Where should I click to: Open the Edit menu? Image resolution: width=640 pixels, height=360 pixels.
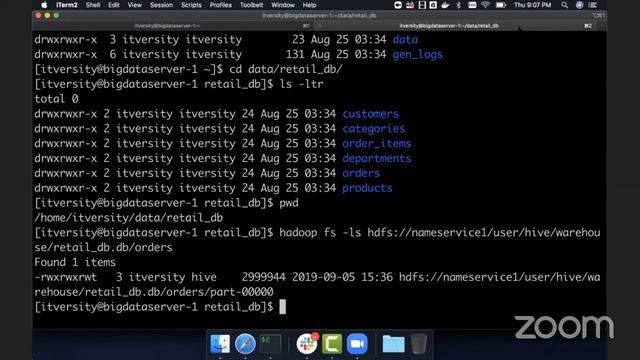(x=113, y=5)
